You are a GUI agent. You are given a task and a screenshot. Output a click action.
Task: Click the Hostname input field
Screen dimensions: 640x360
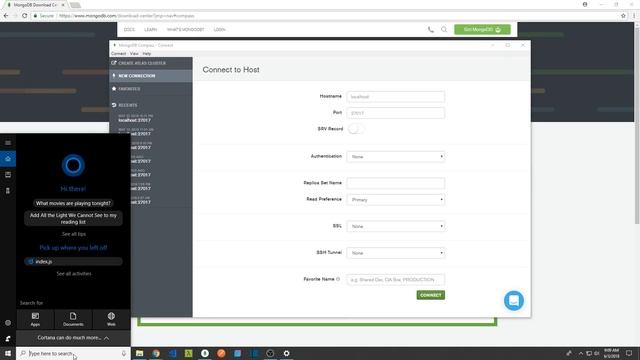coord(396,97)
